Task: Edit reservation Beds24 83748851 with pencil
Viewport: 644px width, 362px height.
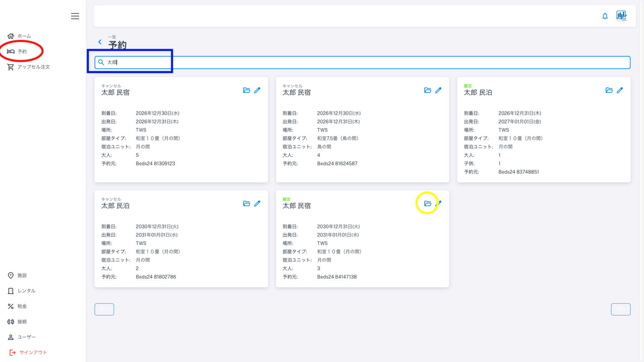Action: pyautogui.click(x=620, y=90)
